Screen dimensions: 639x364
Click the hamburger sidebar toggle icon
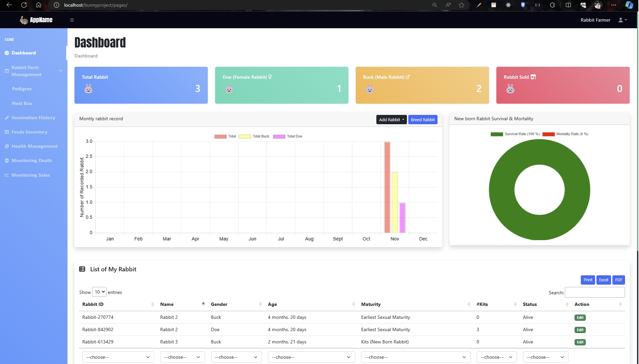[72, 20]
